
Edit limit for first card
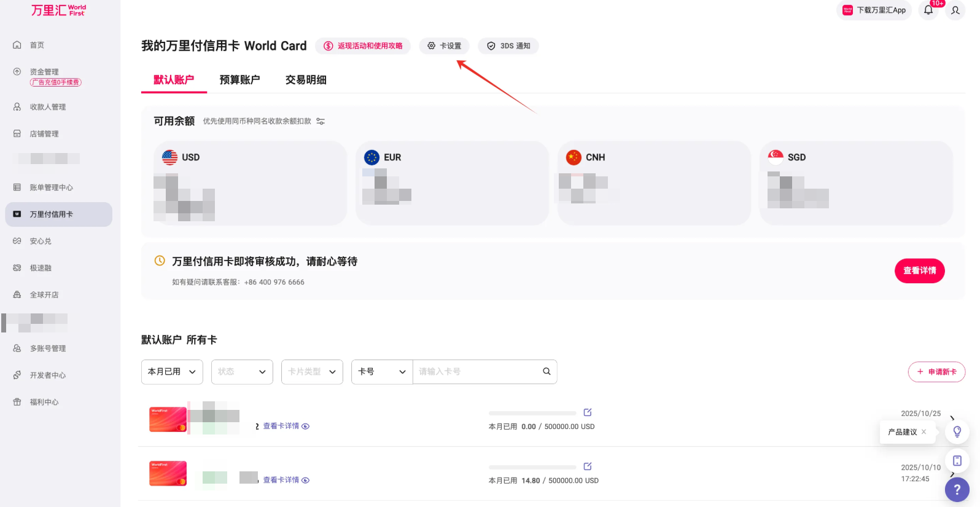[588, 412]
